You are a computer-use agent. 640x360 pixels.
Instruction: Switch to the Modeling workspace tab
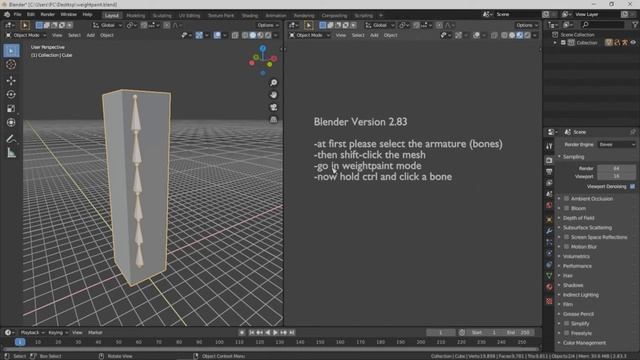[136, 15]
